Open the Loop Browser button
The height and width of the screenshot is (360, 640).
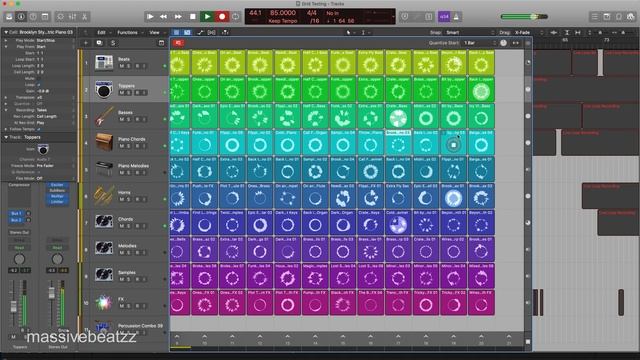pos(619,17)
